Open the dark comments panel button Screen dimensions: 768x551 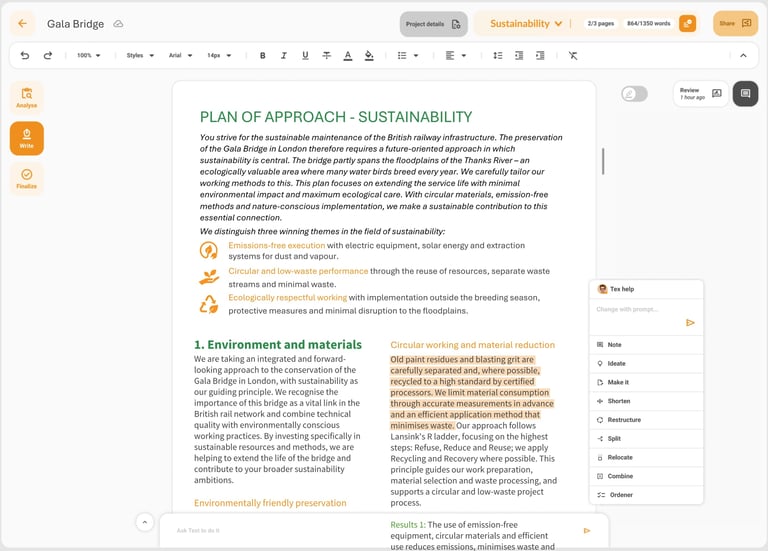coord(745,94)
